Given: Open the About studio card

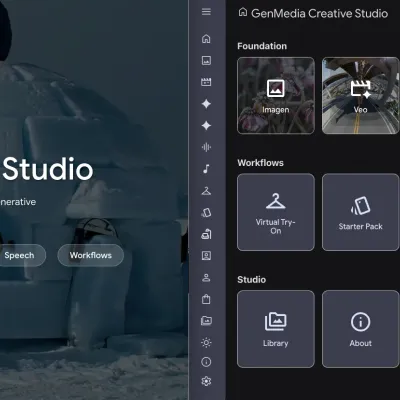Looking at the screenshot, I should 361,329.
